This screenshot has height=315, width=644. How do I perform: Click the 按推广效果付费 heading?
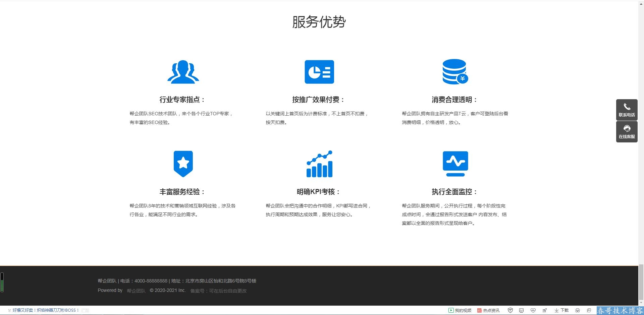coord(318,100)
